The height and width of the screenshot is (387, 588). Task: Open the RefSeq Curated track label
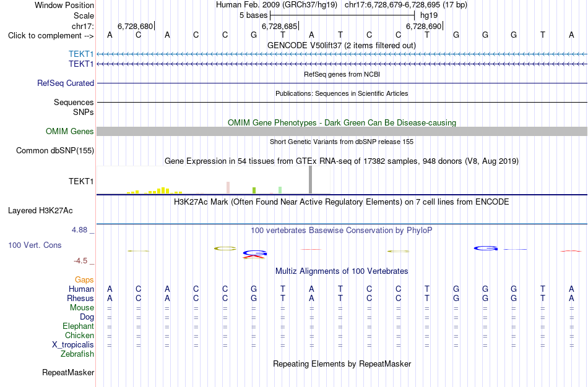click(x=66, y=83)
